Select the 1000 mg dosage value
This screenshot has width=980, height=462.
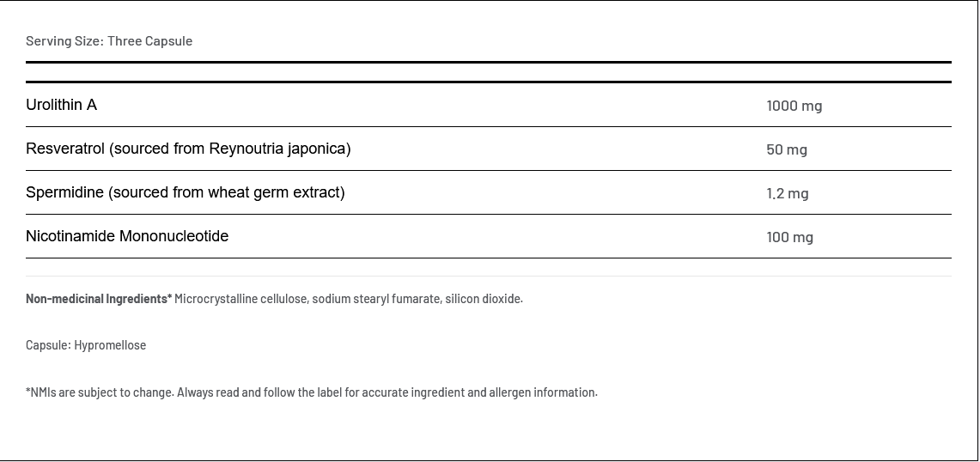click(x=794, y=106)
